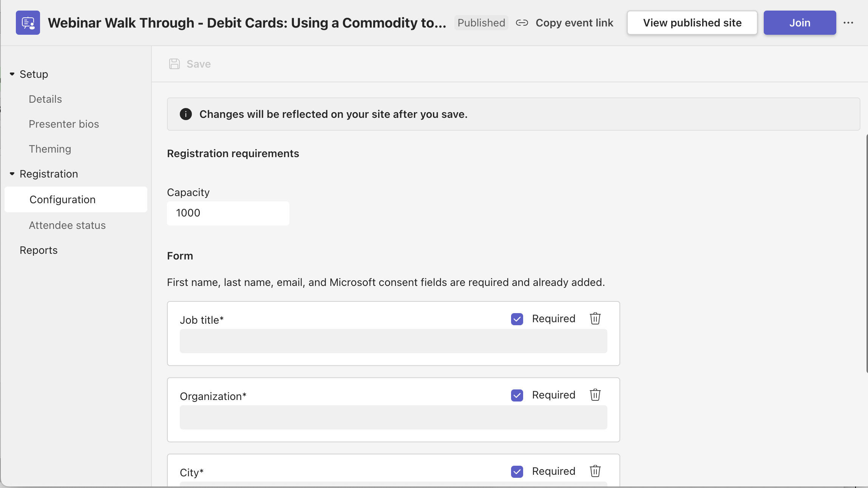
Task: Click the delete icon for Job title field
Action: click(595, 319)
